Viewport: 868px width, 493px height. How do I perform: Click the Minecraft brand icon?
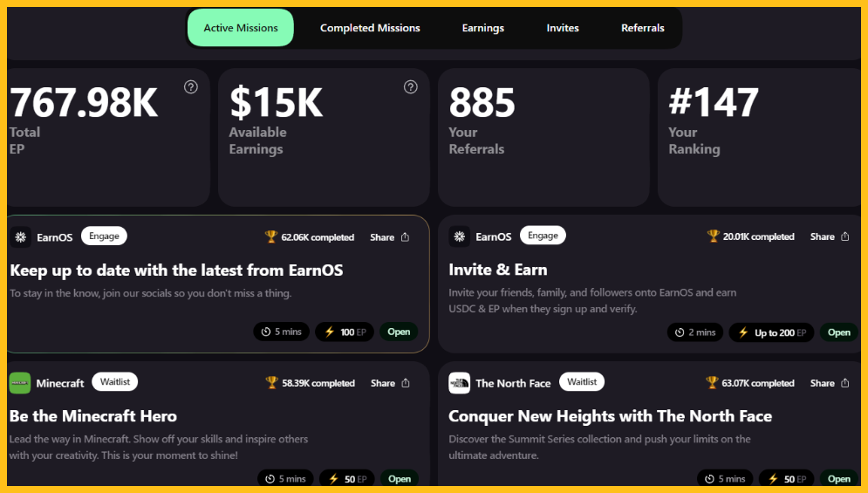[20, 383]
